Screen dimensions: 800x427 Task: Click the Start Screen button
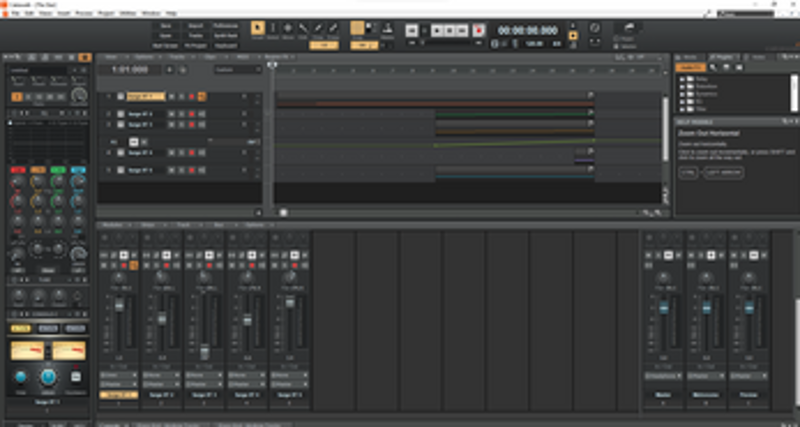coord(165,45)
